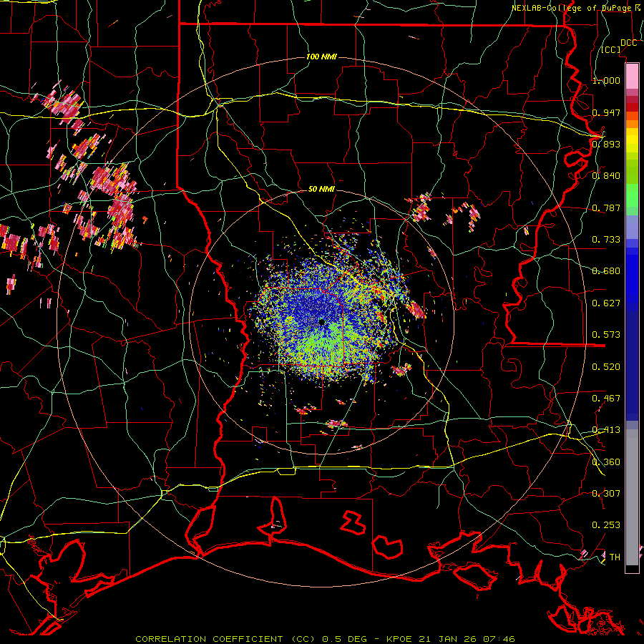Click the 0.467 value on the color scale

pyautogui.click(x=606, y=398)
